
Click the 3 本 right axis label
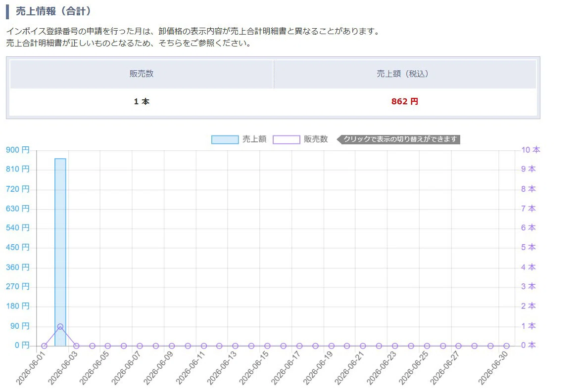click(x=528, y=286)
